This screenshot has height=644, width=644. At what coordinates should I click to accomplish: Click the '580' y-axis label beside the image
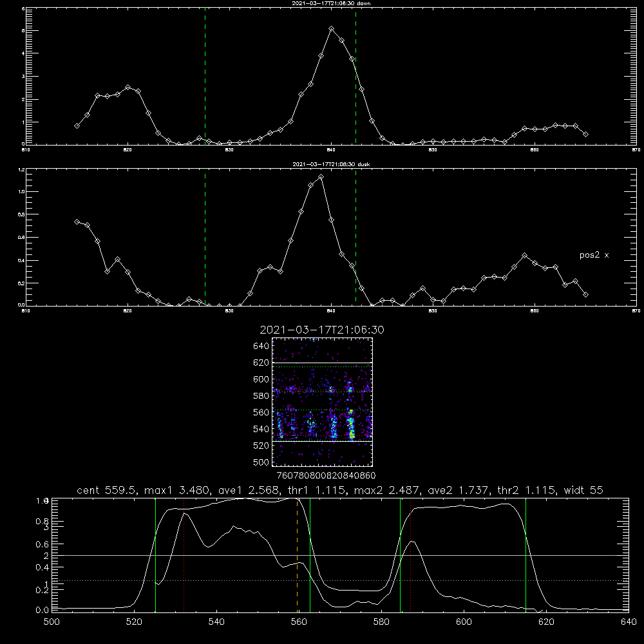tap(261, 396)
